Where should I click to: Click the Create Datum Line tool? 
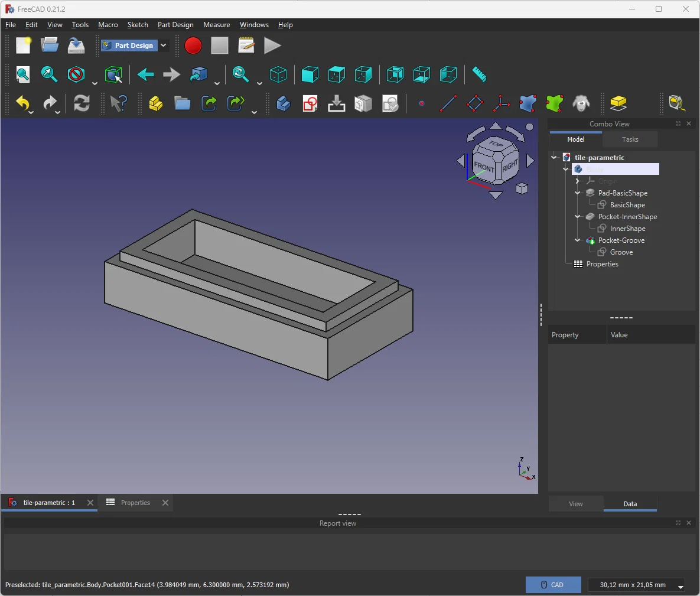[448, 104]
